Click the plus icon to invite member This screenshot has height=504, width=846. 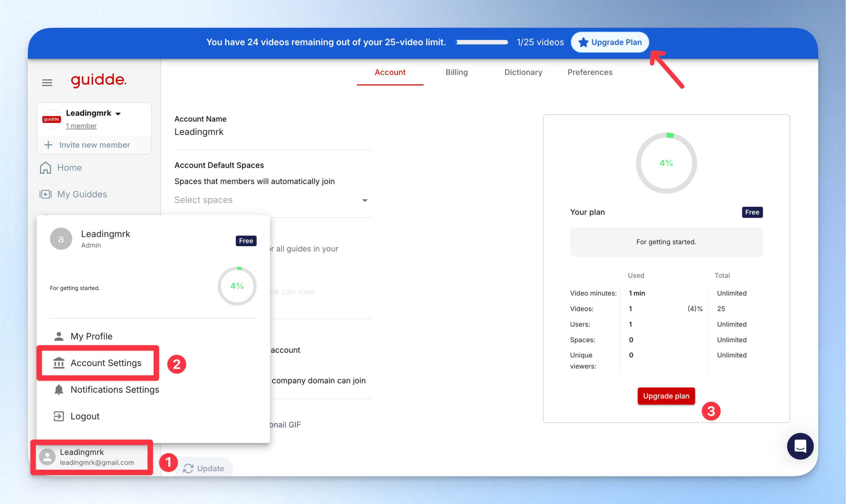[x=48, y=145]
